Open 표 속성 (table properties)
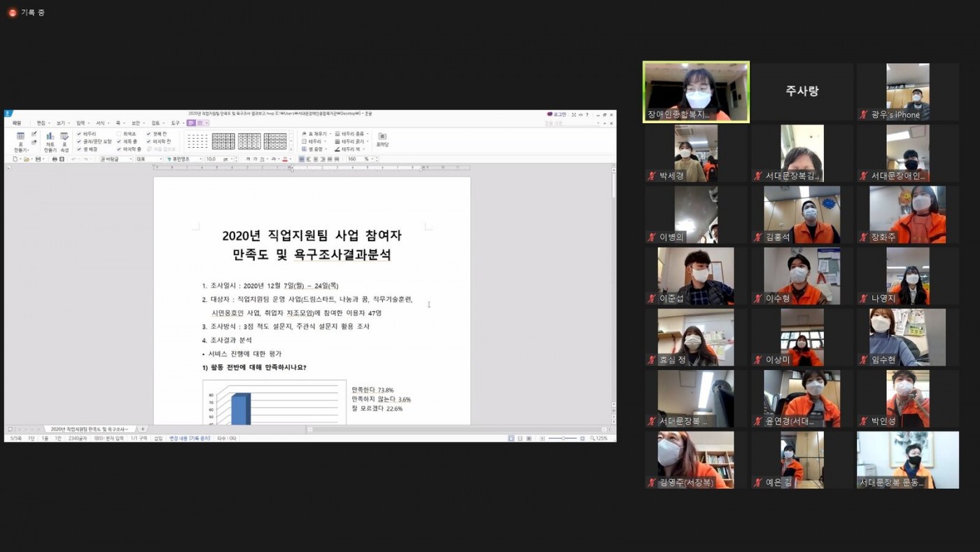This screenshot has width=980, height=552. coord(64,142)
